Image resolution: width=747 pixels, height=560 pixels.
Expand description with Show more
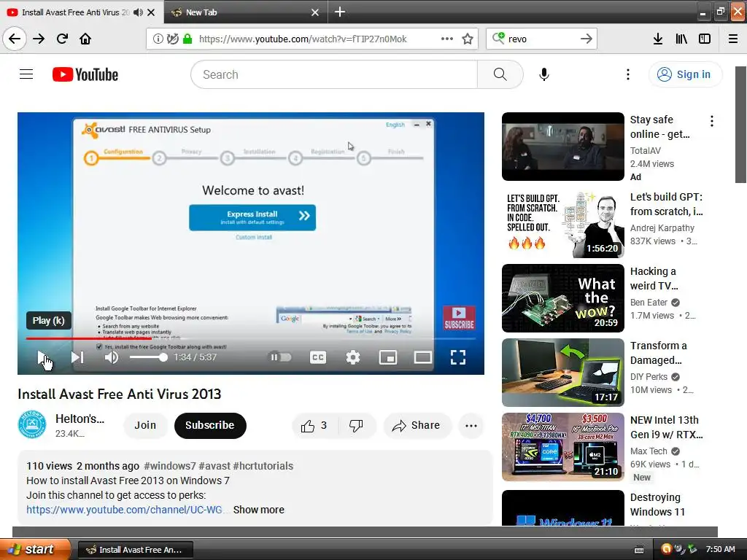tap(259, 510)
